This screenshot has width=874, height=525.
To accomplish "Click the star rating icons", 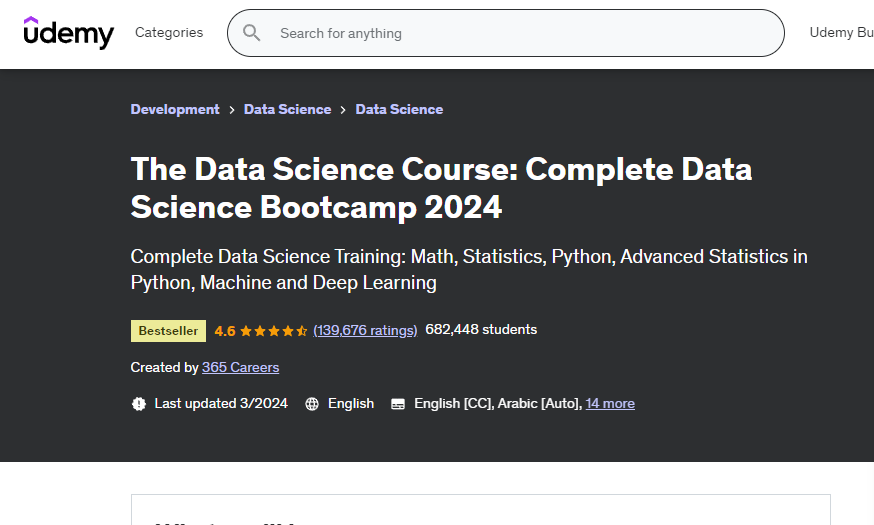I will [273, 330].
